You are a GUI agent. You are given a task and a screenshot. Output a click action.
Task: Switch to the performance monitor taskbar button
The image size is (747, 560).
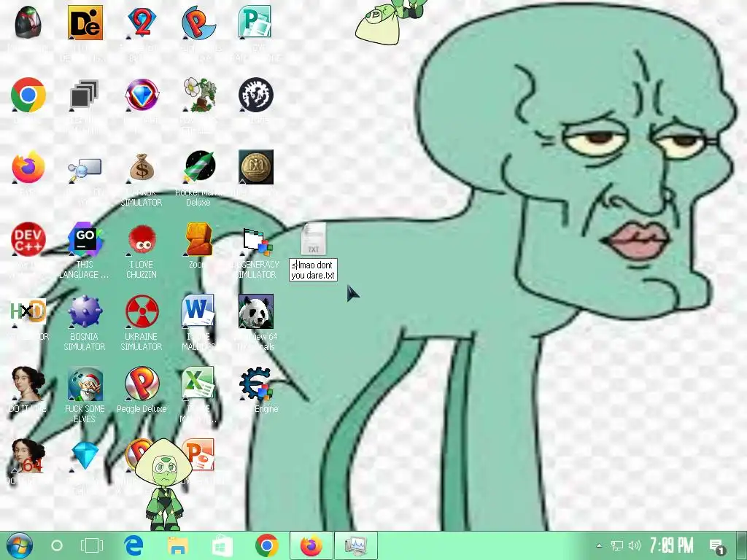[355, 545]
